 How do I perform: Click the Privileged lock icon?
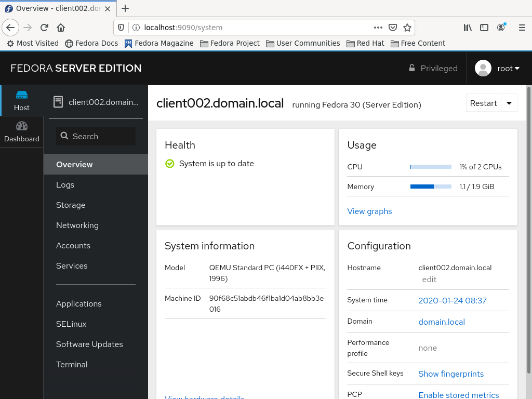click(411, 68)
